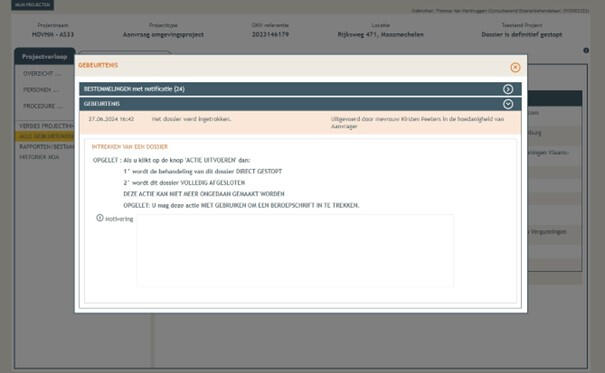Click the Bestemmelingen met notificatie (24) title
This screenshot has height=373, width=605.
point(134,89)
